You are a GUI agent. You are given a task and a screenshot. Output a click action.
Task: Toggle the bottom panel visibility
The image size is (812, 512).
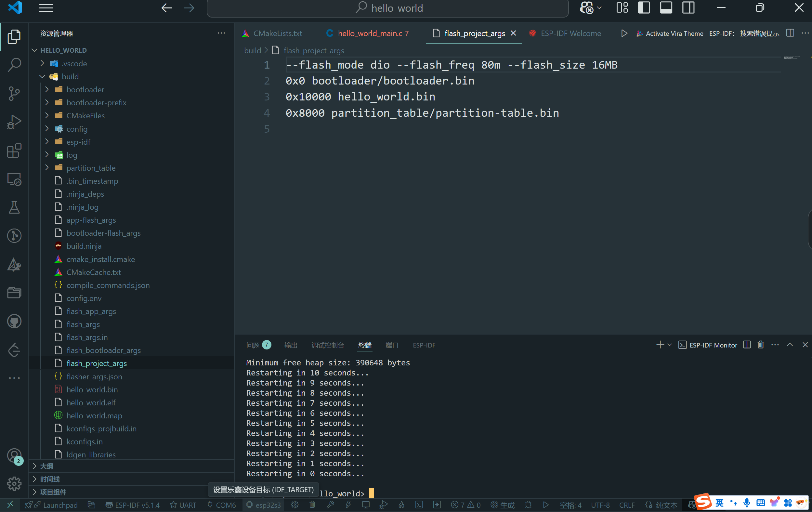(x=666, y=7)
